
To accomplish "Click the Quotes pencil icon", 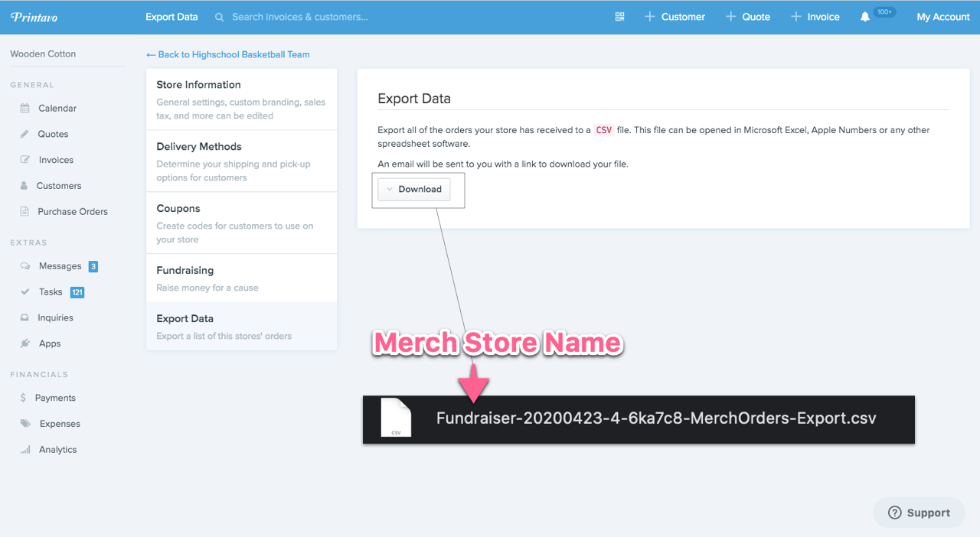I will (x=24, y=134).
